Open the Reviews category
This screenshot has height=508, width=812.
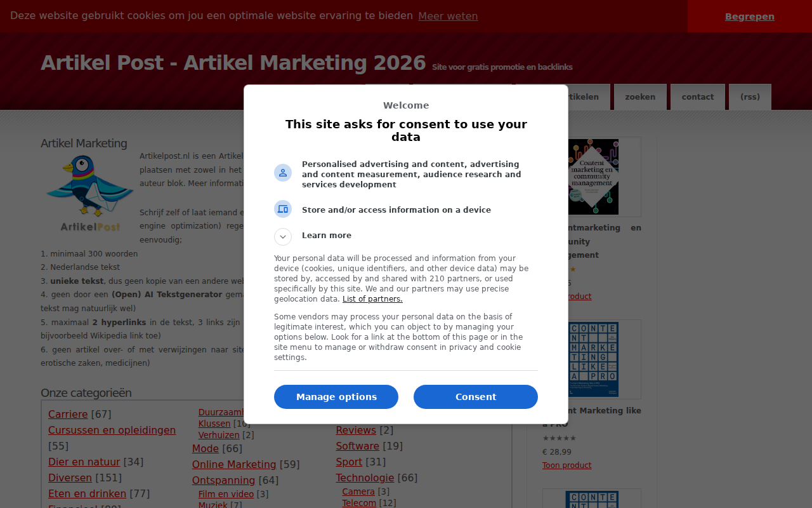click(356, 430)
